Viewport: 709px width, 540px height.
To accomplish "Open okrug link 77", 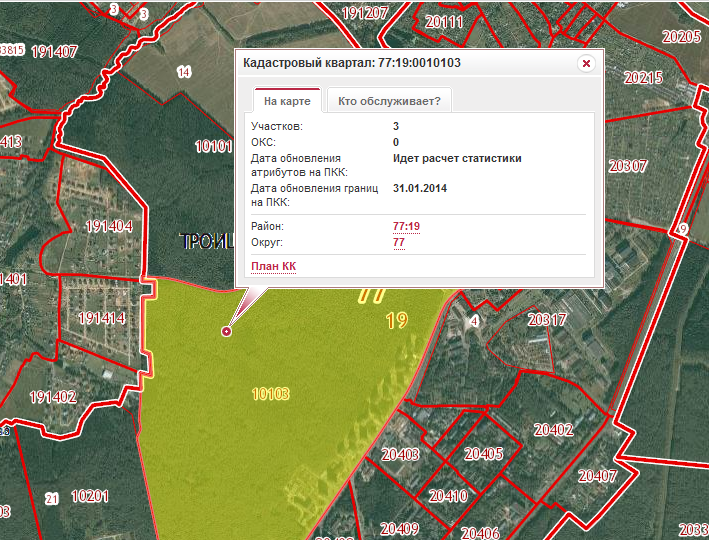I will click(x=399, y=242).
